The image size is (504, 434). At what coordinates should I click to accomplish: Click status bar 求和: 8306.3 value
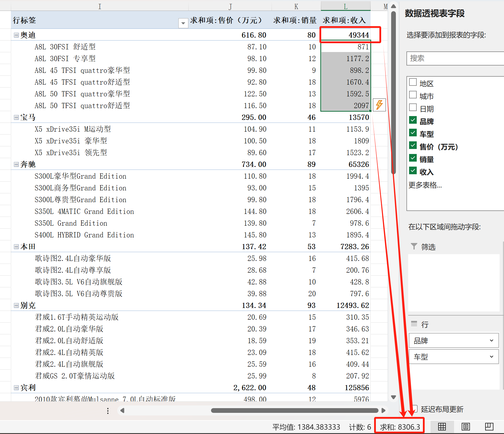tap(400, 427)
